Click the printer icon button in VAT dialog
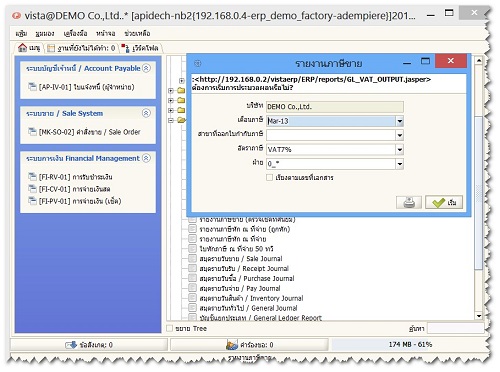This screenshot has width=500, height=372. (x=409, y=202)
